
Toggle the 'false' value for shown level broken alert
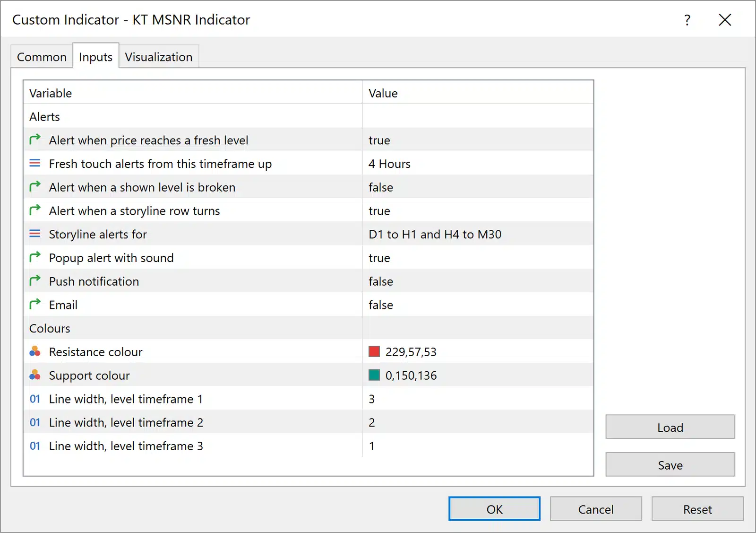(478, 187)
